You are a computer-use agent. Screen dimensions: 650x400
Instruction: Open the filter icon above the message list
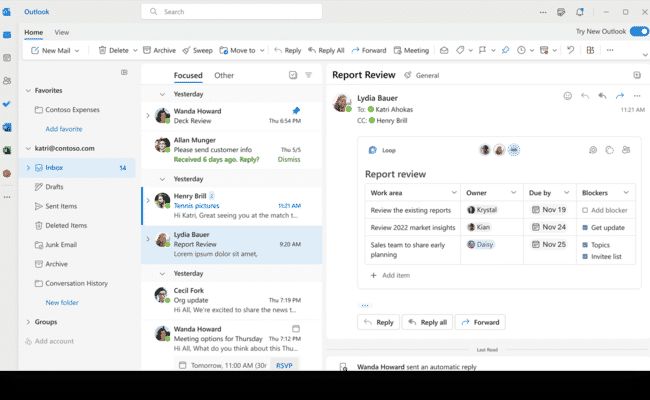(x=308, y=75)
